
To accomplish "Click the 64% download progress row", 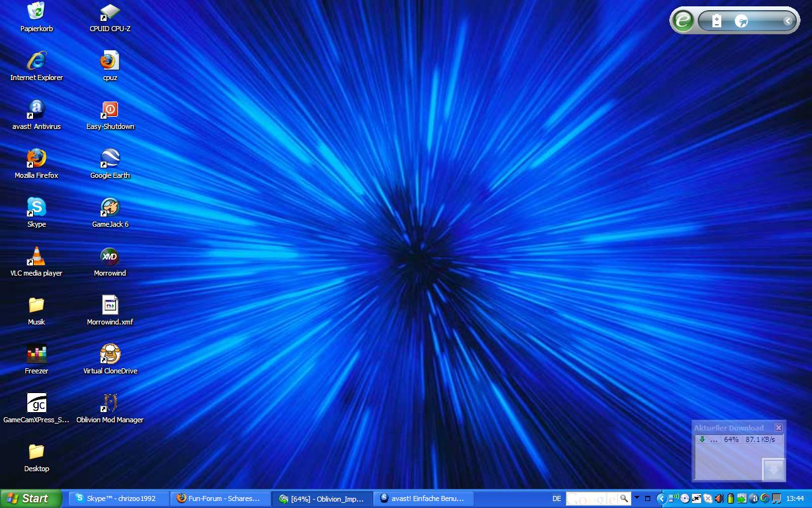I will click(x=739, y=439).
